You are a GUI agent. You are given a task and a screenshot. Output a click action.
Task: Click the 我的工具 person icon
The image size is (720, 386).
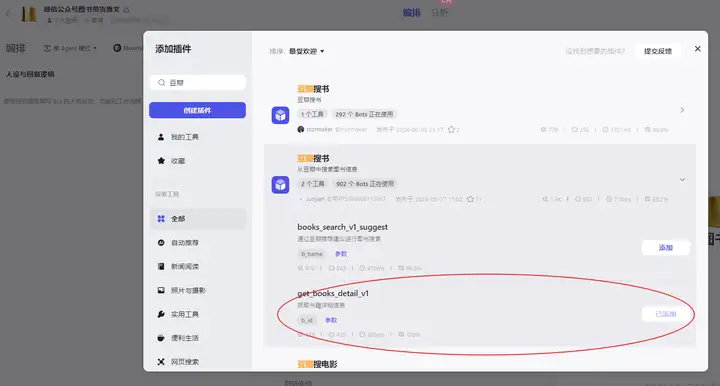[161, 137]
